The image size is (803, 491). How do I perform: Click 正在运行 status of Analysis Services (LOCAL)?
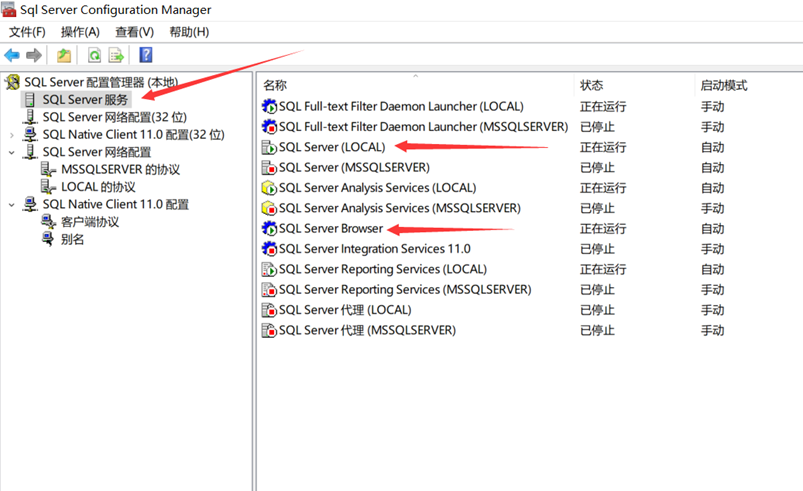603,188
